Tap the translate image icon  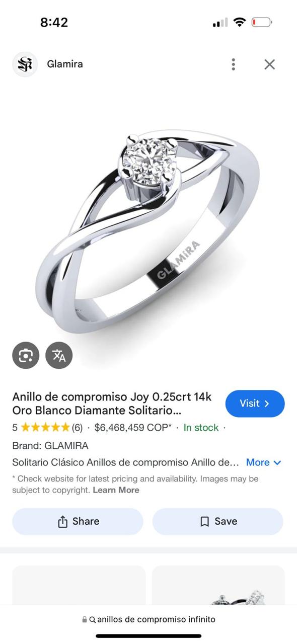(59, 356)
